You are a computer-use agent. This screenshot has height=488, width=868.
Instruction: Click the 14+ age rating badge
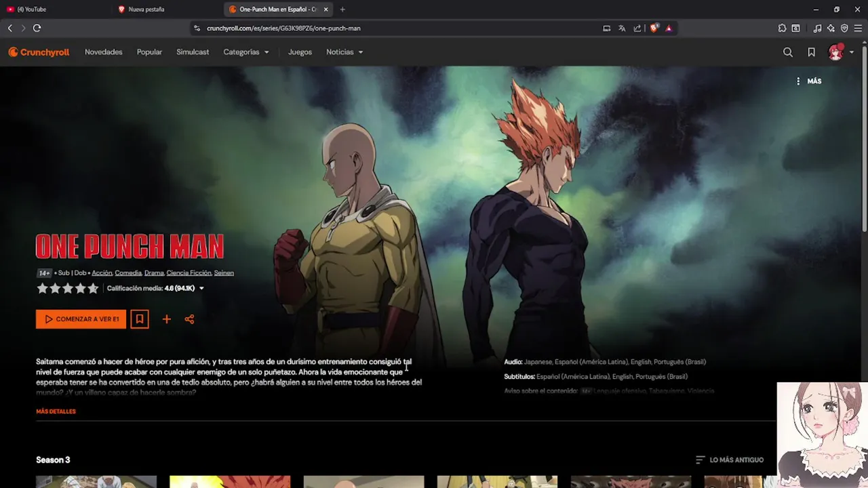click(x=44, y=273)
